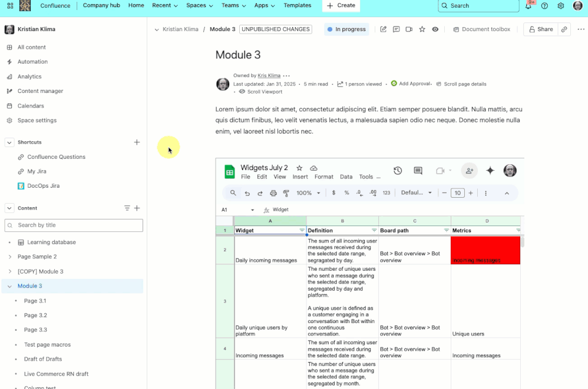
Task: Copy page link icon
Action: [x=564, y=29]
